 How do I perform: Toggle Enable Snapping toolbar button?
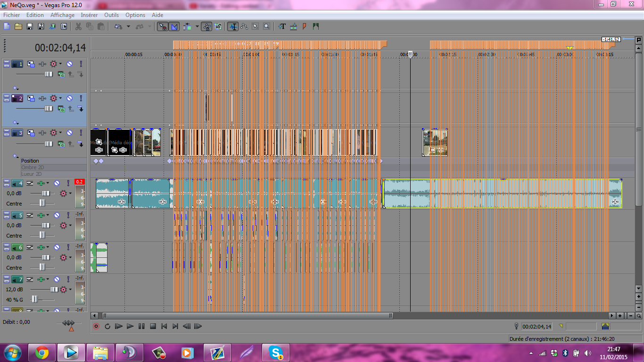(x=162, y=26)
